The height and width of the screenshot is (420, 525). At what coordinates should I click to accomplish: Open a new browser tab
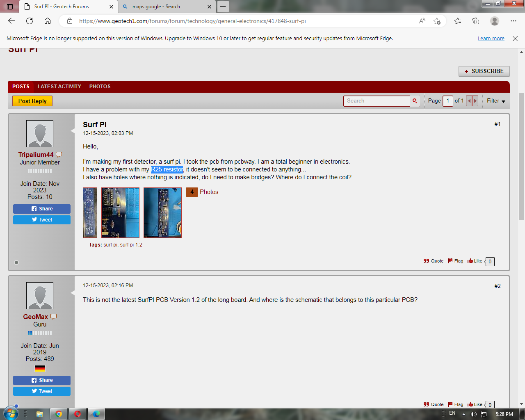pos(223,7)
